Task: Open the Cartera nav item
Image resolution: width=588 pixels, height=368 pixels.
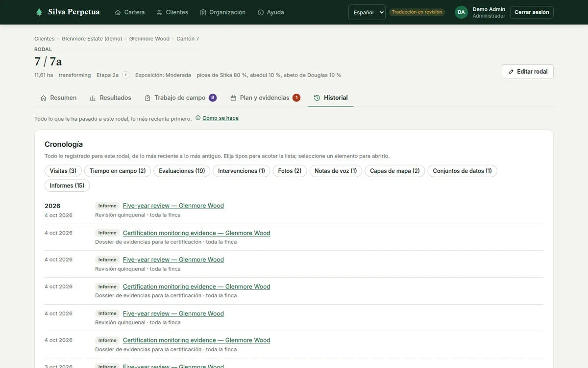Action: (x=129, y=12)
